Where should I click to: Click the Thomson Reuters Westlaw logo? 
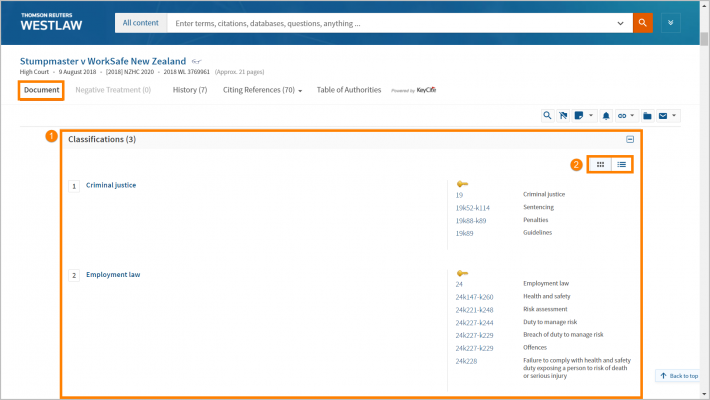pyautogui.click(x=51, y=22)
